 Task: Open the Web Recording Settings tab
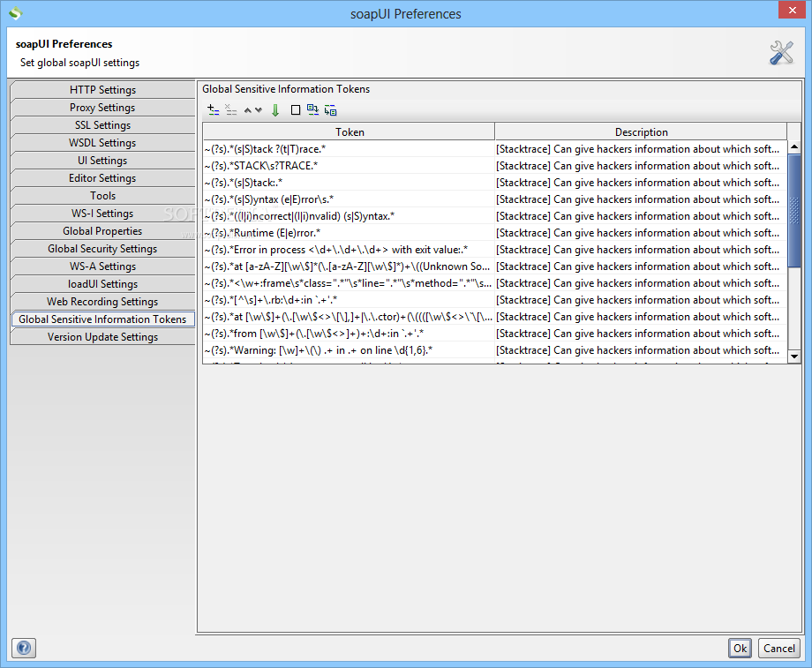pos(102,301)
